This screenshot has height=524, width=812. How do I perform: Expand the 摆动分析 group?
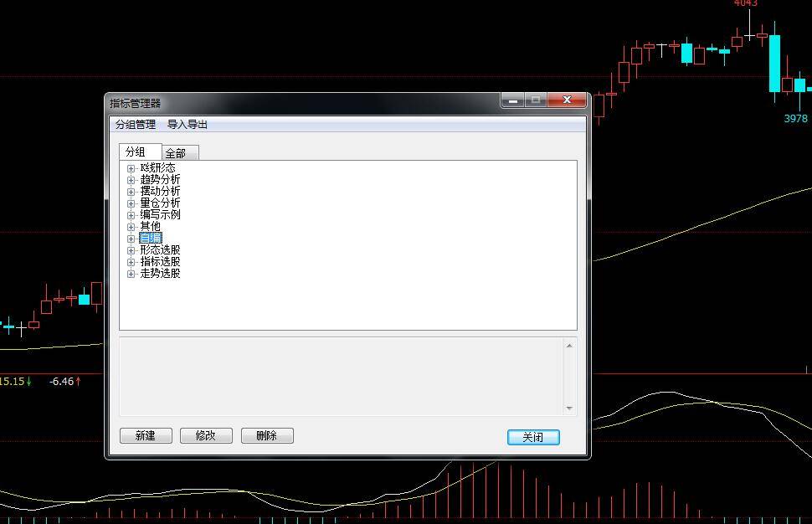[x=131, y=192]
